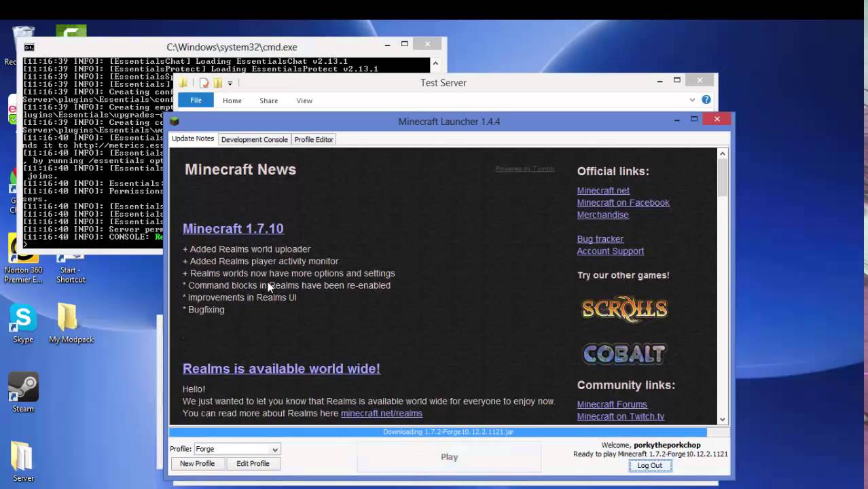
Task: Open Minecraft.net official link
Action: [x=603, y=191]
